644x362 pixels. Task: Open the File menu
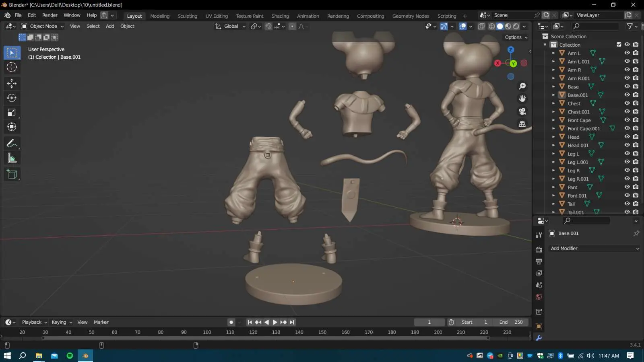tap(18, 15)
